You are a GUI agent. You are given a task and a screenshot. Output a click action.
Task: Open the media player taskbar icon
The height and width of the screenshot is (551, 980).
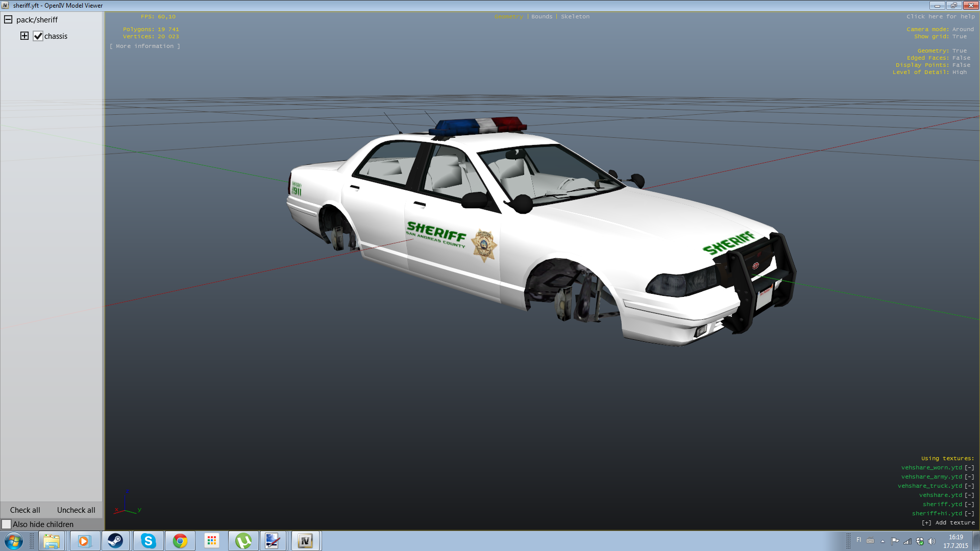[x=84, y=541]
